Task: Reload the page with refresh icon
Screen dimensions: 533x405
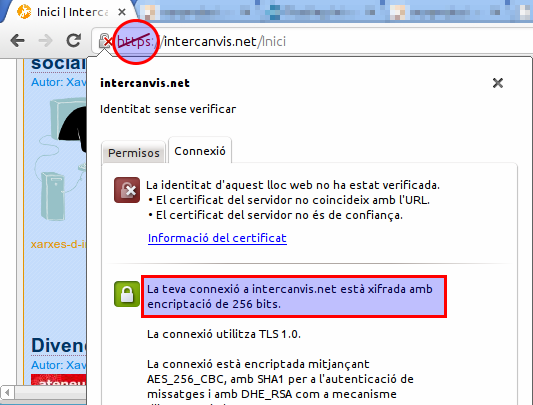Action: point(73,40)
